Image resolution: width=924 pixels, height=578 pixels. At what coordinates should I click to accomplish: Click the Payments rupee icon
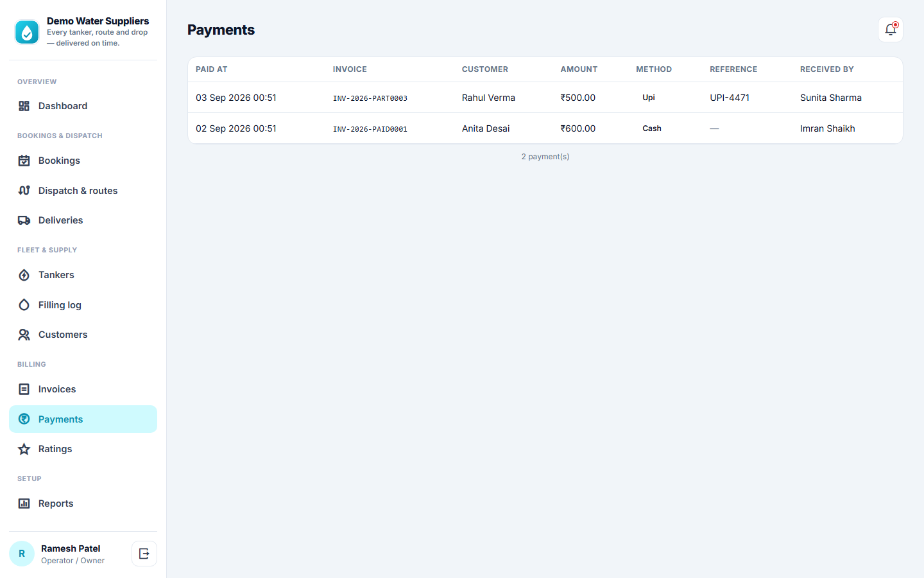(24, 419)
